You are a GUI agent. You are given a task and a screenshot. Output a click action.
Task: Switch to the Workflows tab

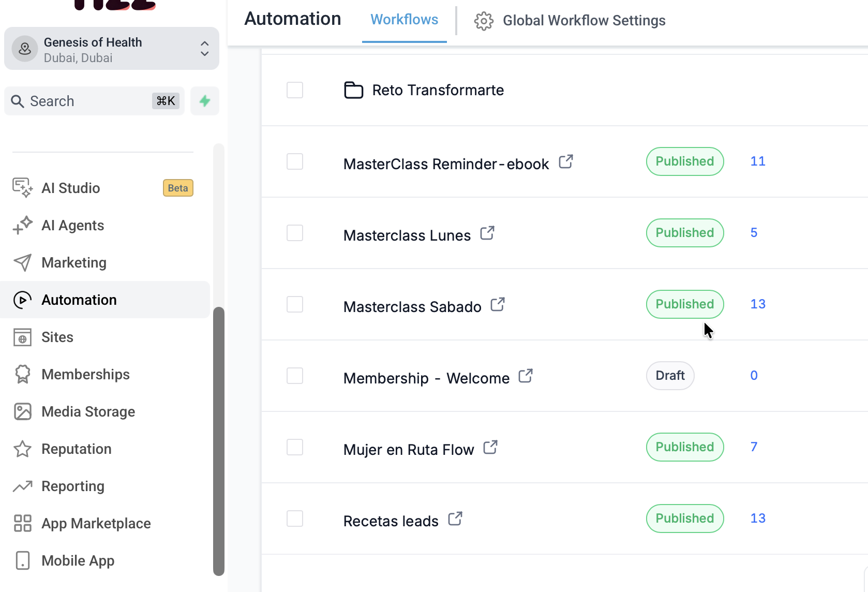(405, 20)
